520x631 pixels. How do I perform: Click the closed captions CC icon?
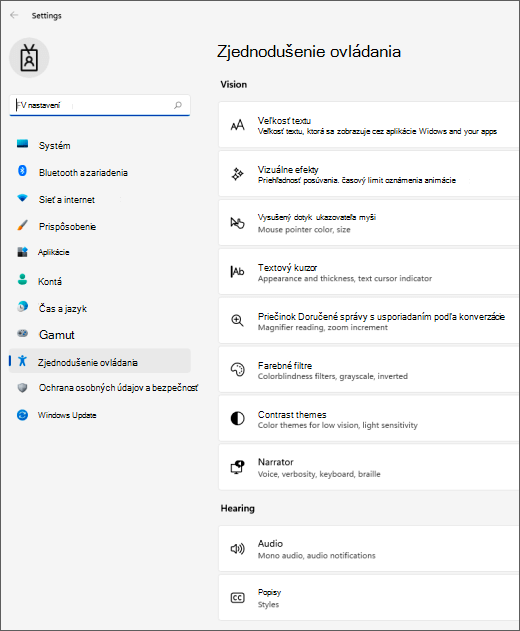[x=237, y=598]
